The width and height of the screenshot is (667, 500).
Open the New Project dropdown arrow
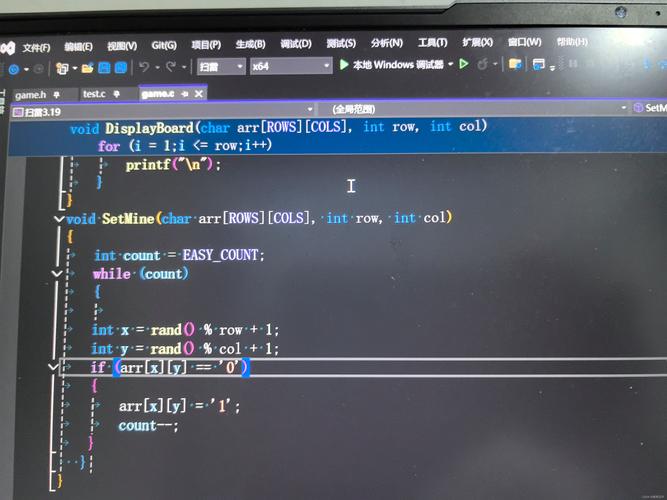74,68
